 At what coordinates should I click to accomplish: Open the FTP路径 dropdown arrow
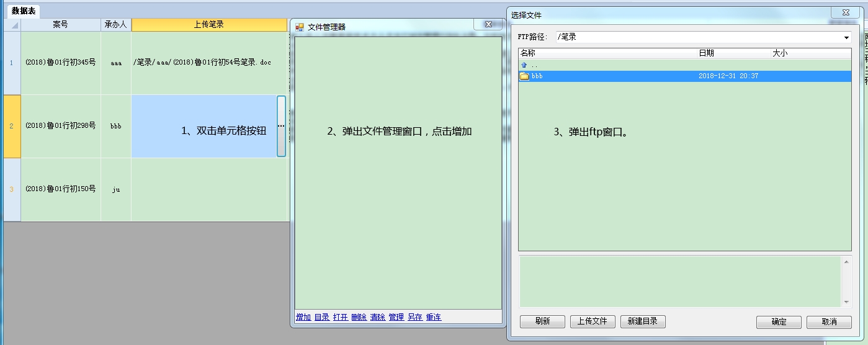pyautogui.click(x=846, y=37)
